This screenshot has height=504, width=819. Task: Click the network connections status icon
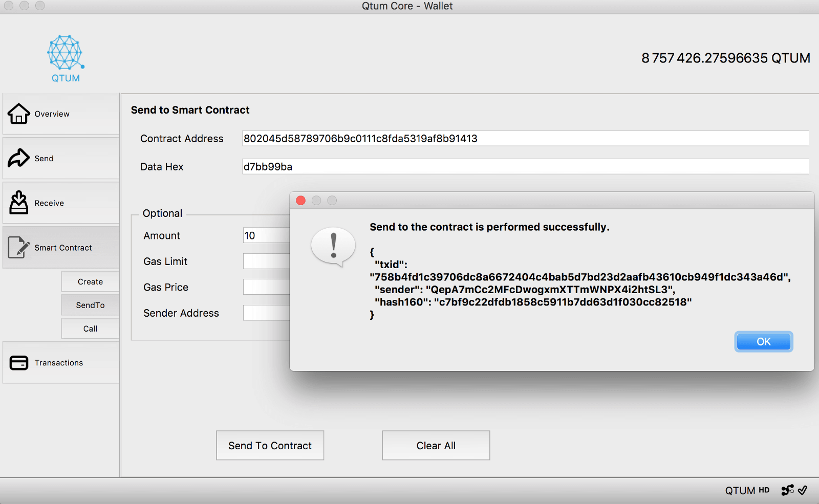coord(787,490)
